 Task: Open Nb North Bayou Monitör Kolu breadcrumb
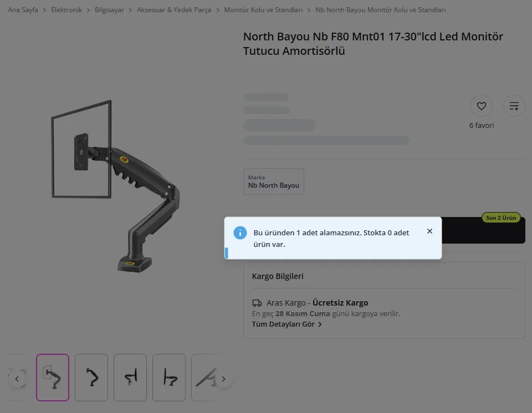(x=380, y=10)
